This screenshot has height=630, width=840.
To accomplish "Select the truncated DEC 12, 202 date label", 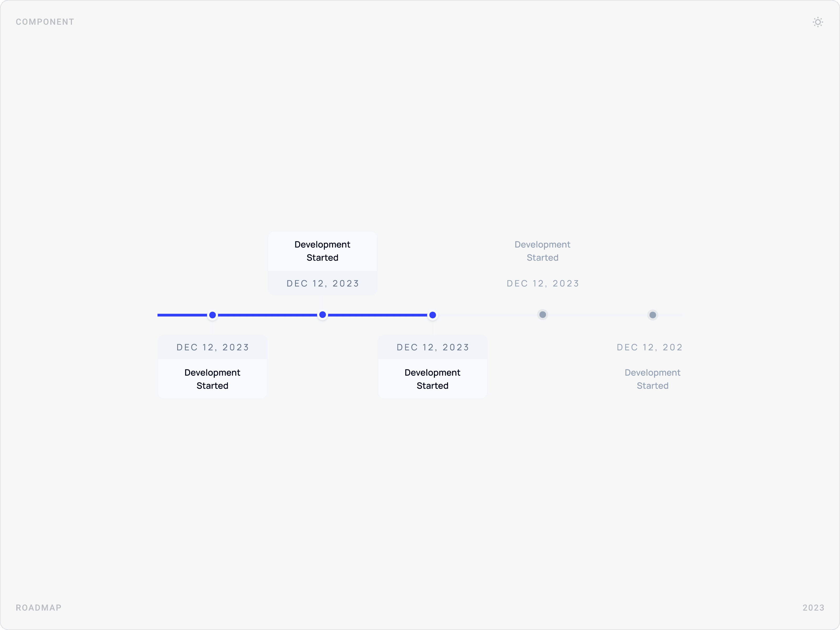I will point(649,347).
